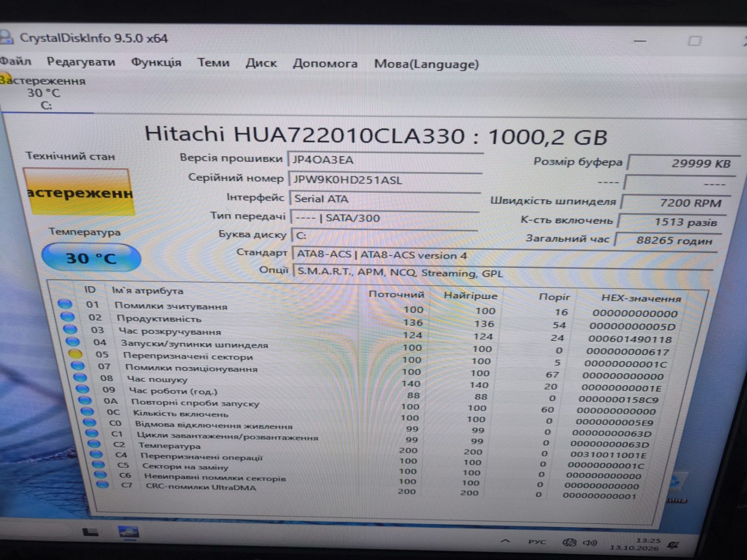Click the РУС language indicator in tray
Screen dimensions: 747x560
(537, 542)
